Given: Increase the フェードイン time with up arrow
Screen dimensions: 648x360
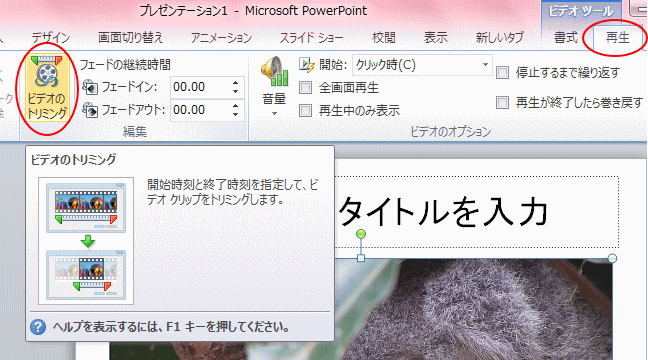Looking at the screenshot, I should (236, 83).
